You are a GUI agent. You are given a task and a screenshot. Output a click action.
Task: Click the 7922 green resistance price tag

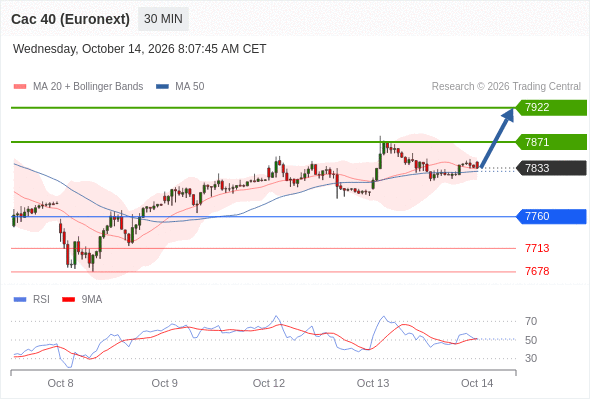tap(551, 108)
